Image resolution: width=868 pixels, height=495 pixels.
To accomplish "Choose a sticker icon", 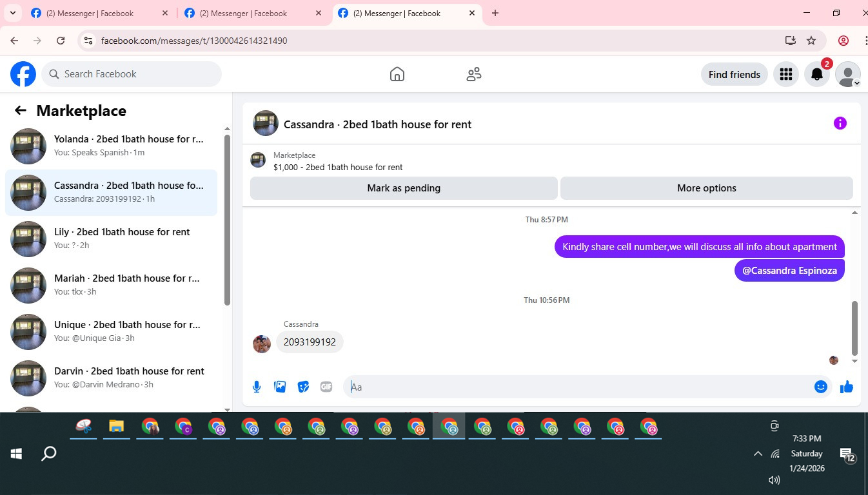I will tap(303, 387).
